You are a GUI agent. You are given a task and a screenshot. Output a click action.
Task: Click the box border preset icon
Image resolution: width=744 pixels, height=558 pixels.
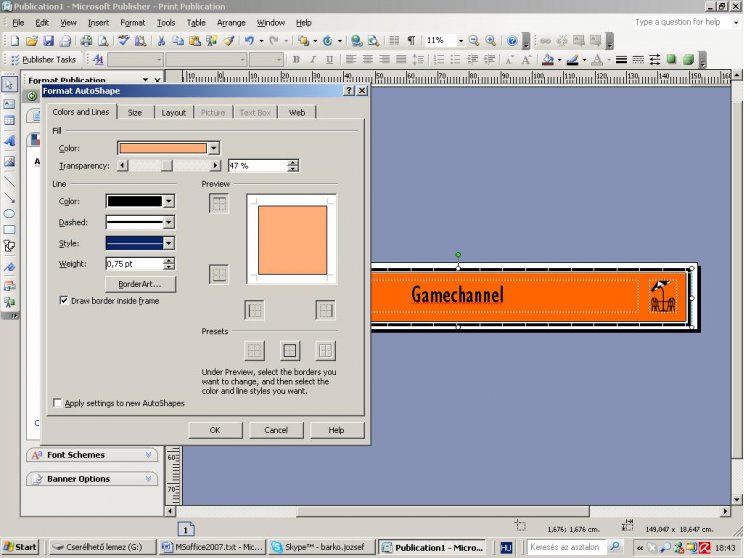point(289,351)
